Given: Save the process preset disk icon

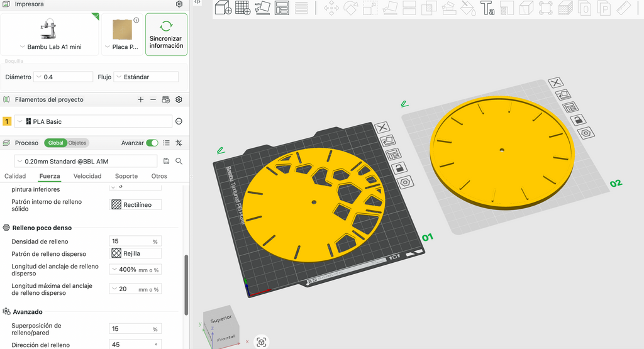Looking at the screenshot, I should [166, 161].
